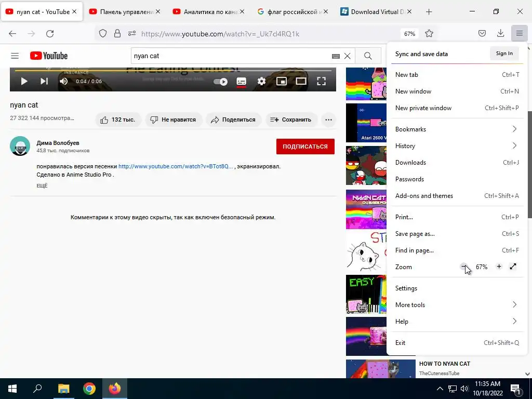Enter video fullscreen mode
Viewport: 532px width, 399px height.
click(321, 82)
